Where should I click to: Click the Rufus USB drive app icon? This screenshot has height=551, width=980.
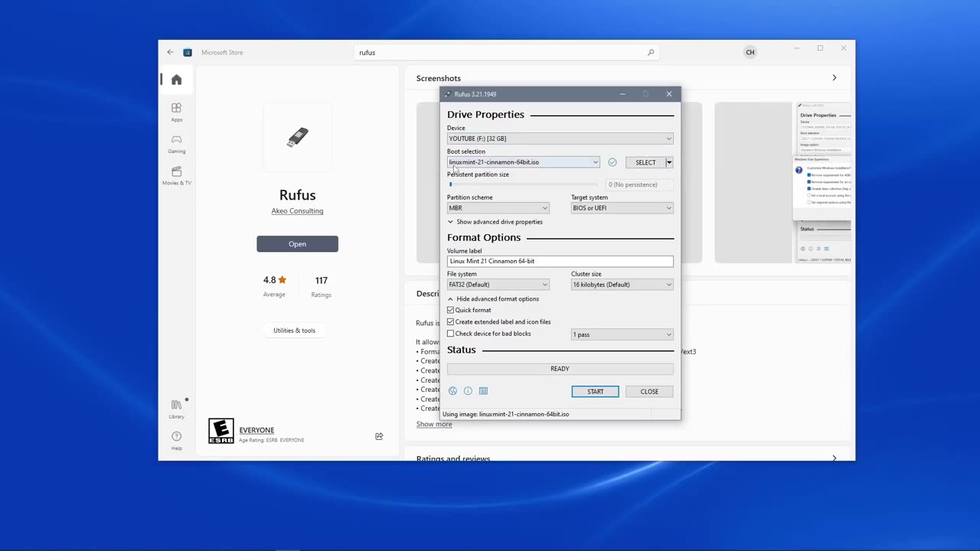298,137
